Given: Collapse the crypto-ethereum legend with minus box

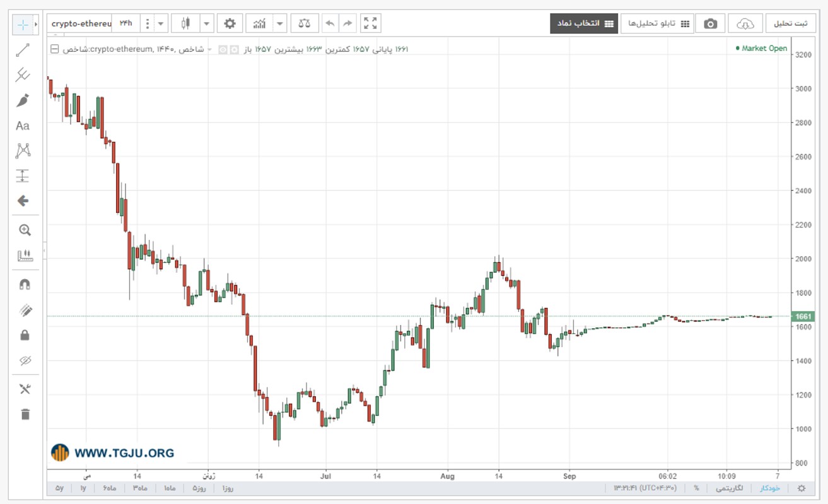Looking at the screenshot, I should tap(54, 49).
